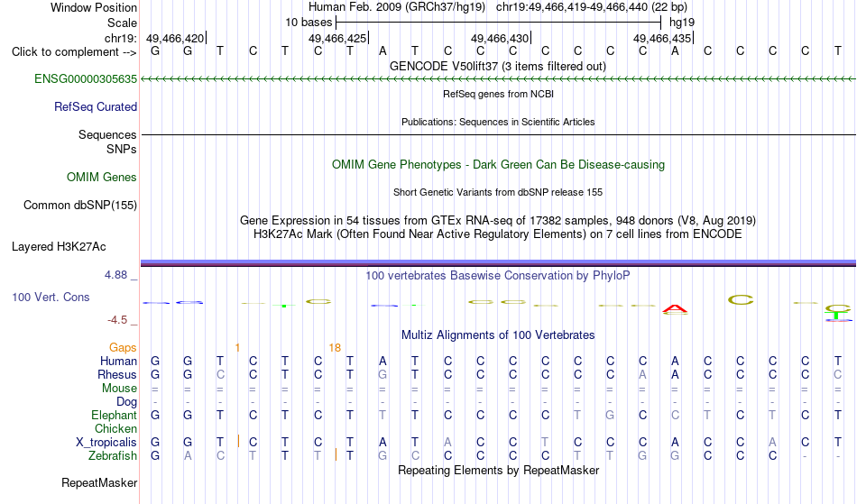Click the OMIM Gene Phenotypes title
Viewport: 857px width, 504px height.
pyautogui.click(x=499, y=165)
